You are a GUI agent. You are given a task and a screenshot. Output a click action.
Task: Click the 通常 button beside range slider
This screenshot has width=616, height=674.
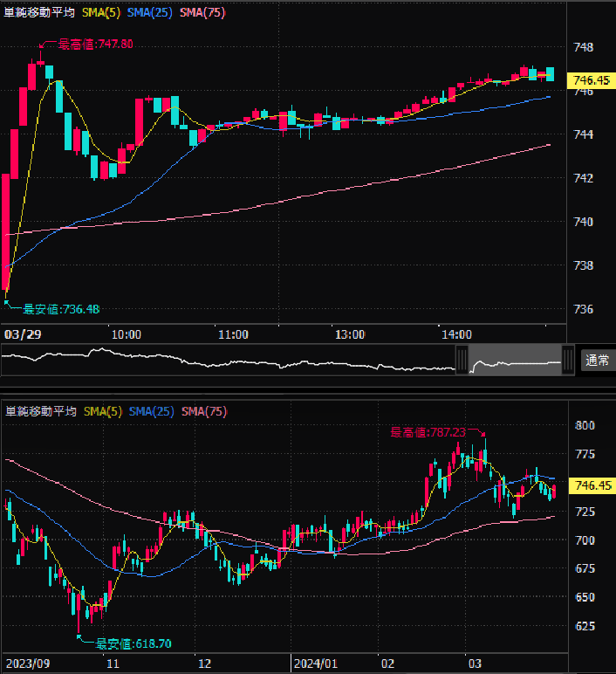pos(597,361)
